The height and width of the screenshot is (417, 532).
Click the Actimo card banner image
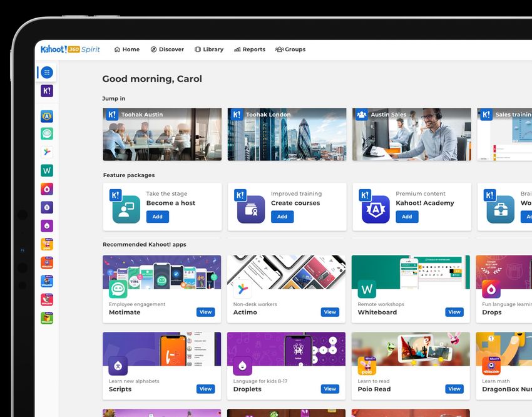point(287,272)
